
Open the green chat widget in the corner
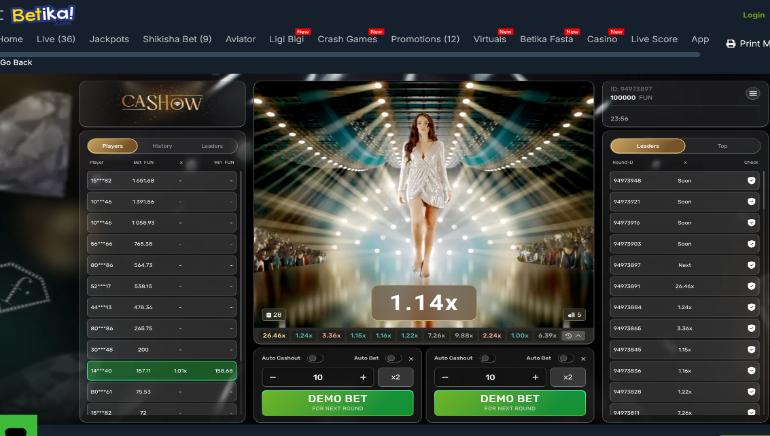pos(18,426)
